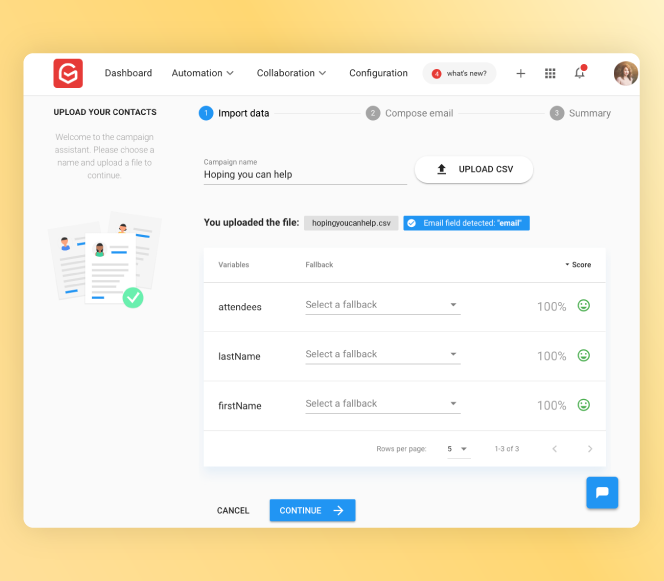Open the notifications bell icon

[580, 72]
